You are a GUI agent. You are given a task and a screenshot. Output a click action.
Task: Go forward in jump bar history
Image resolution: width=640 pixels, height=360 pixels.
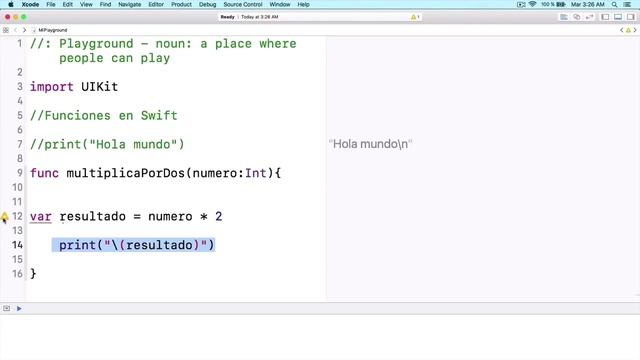tap(24, 30)
